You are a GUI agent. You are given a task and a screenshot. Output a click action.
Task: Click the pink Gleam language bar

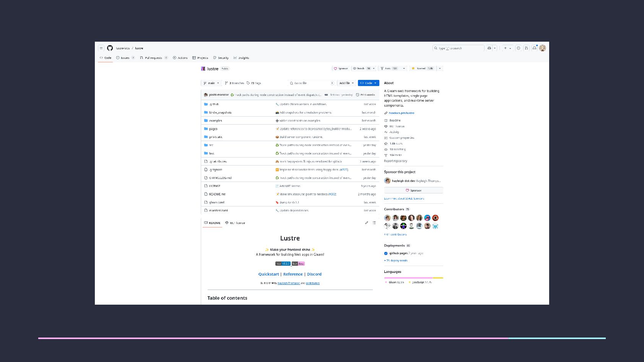point(408,278)
